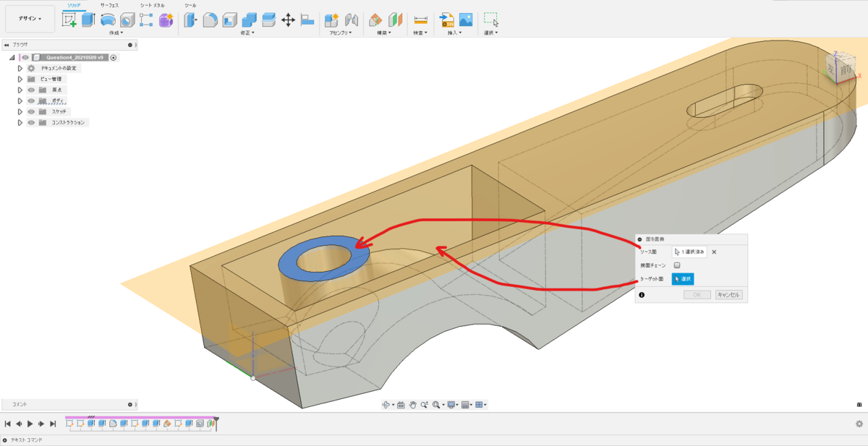Select the Rectangular Pattern tool
868x446 pixels.
146,20
